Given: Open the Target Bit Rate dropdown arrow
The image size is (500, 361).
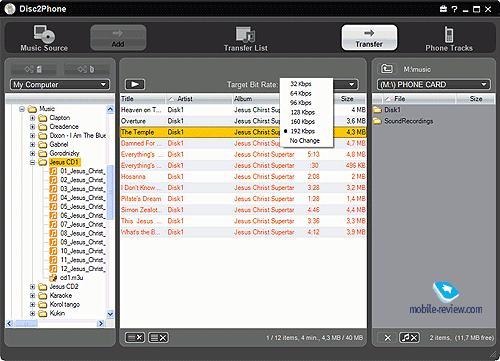Looking at the screenshot, I should [351, 84].
